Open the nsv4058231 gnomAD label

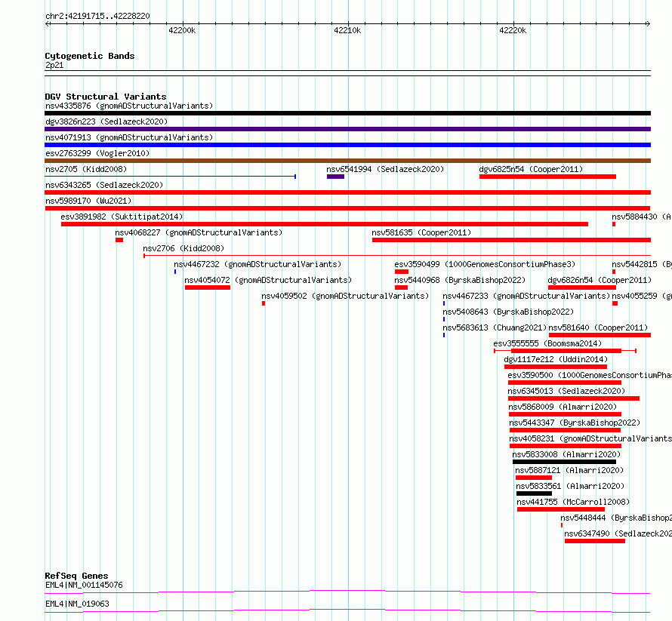tap(590, 438)
